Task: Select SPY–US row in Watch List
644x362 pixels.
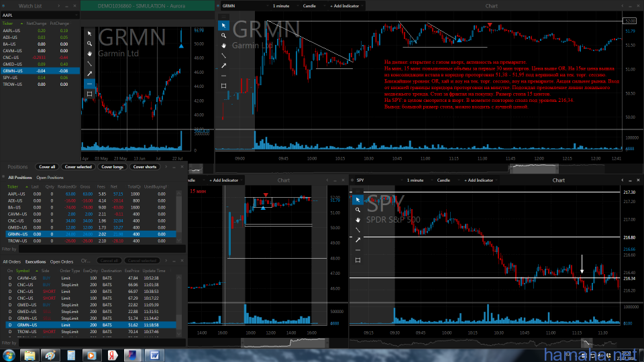Action: pos(40,78)
